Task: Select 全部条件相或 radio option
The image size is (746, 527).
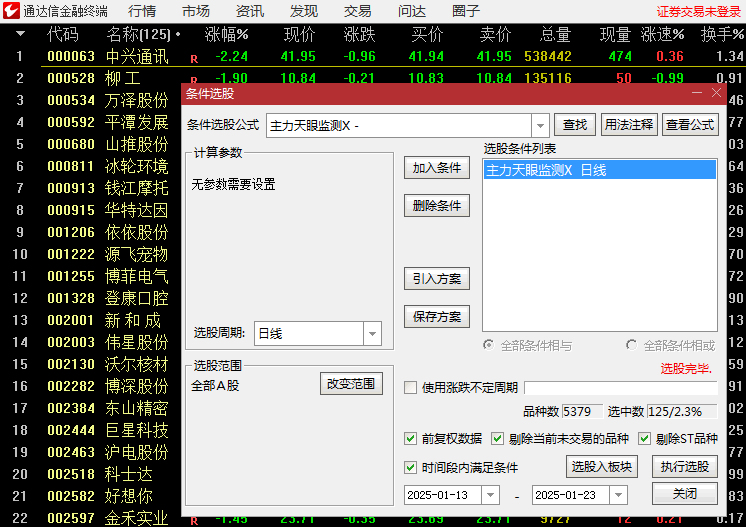Action: click(x=631, y=345)
